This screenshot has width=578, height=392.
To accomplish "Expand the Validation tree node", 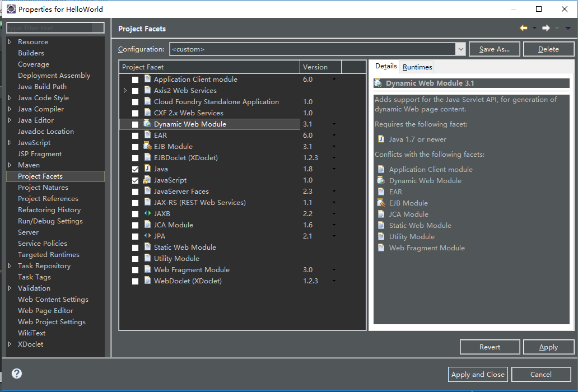I will 10,288.
